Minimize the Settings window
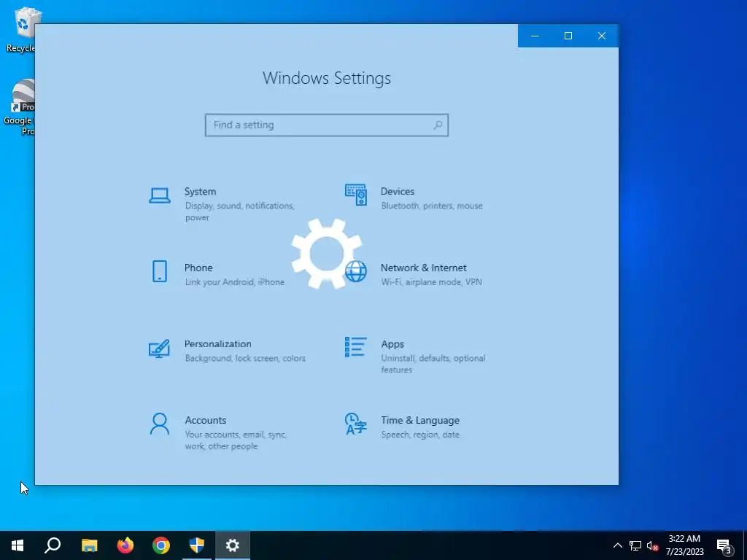This screenshot has width=747, height=560. pyautogui.click(x=535, y=36)
